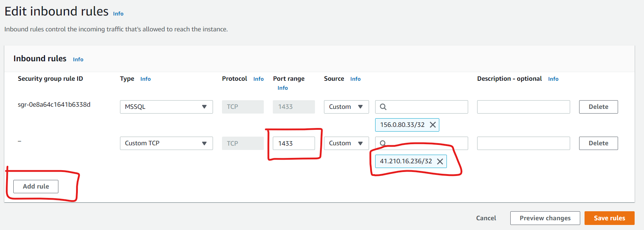644x230 pixels.
Task: Cancel editing inbound rules
Action: [486, 218]
